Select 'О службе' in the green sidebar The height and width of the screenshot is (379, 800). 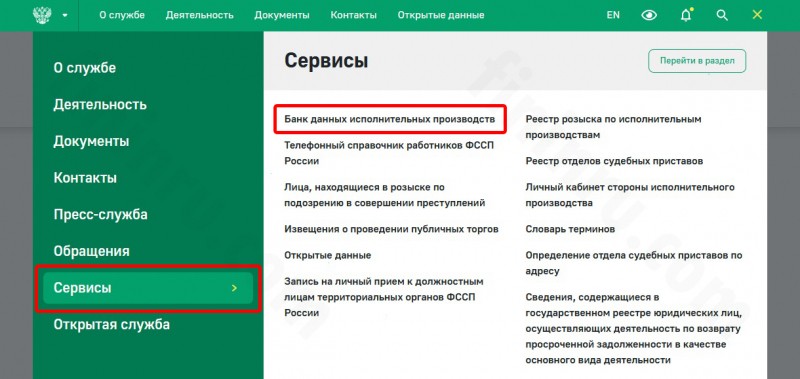tap(85, 68)
